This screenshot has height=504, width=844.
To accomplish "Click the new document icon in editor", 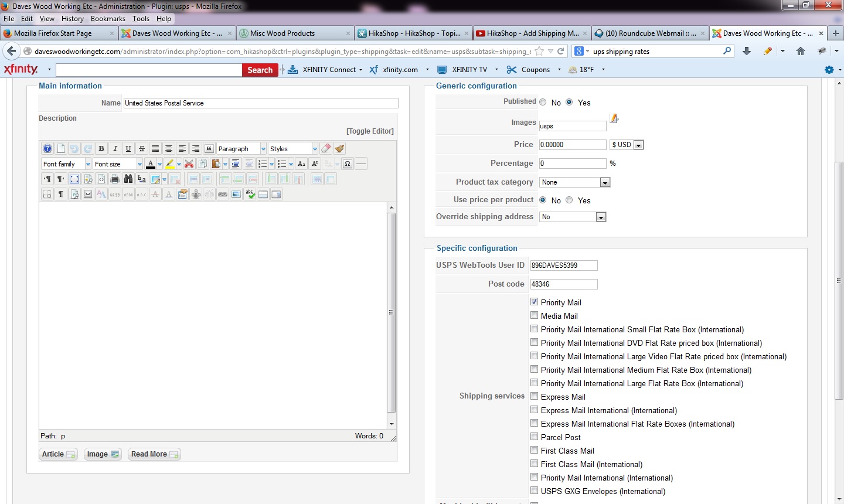I will click(61, 149).
